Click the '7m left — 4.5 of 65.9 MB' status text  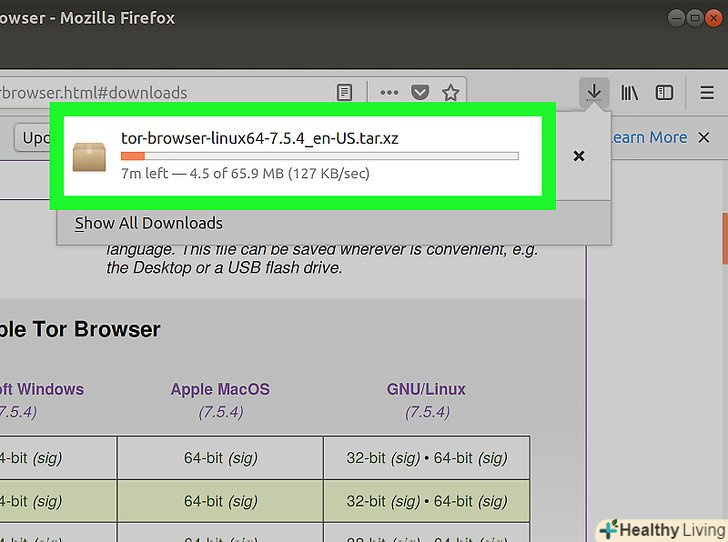[x=245, y=173]
